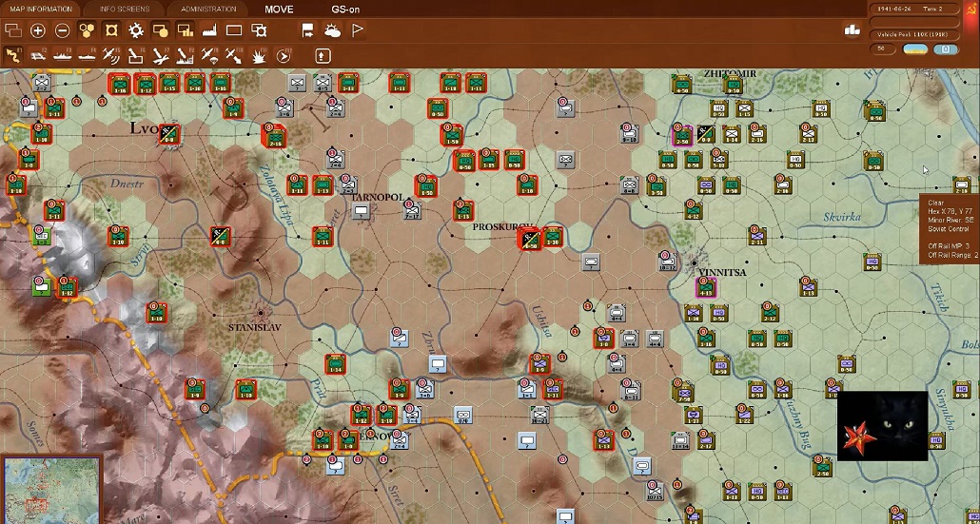980x524 pixels.
Task: Zoom in the map with plus icon
Action: coord(37,30)
